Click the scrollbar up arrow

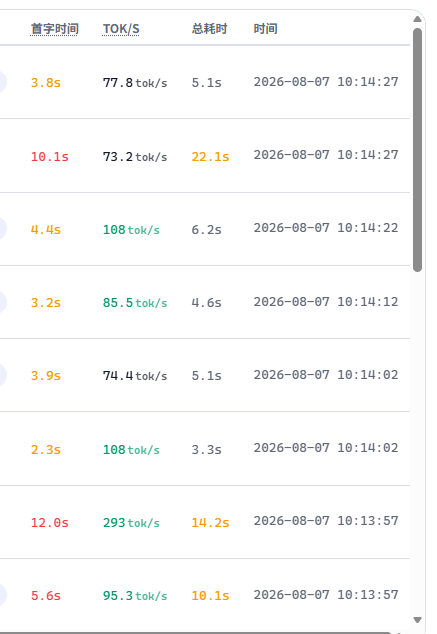[x=418, y=19]
